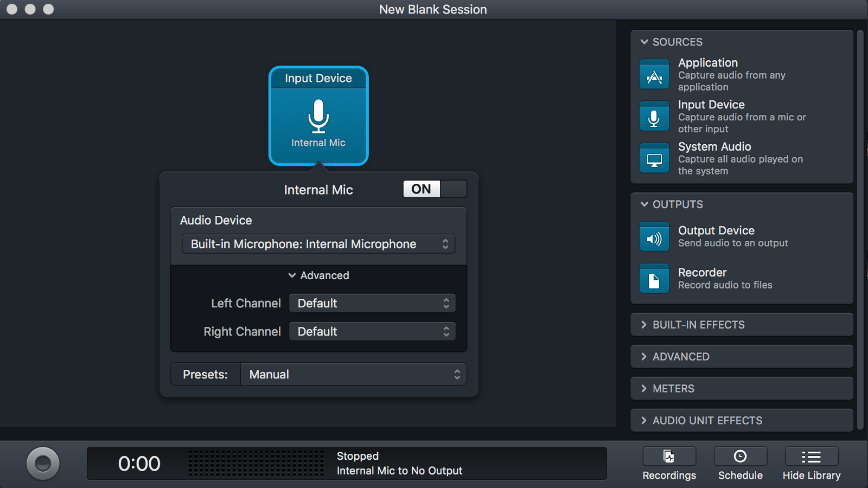Click the Application source title text
The height and width of the screenshot is (488, 868).
tap(708, 63)
